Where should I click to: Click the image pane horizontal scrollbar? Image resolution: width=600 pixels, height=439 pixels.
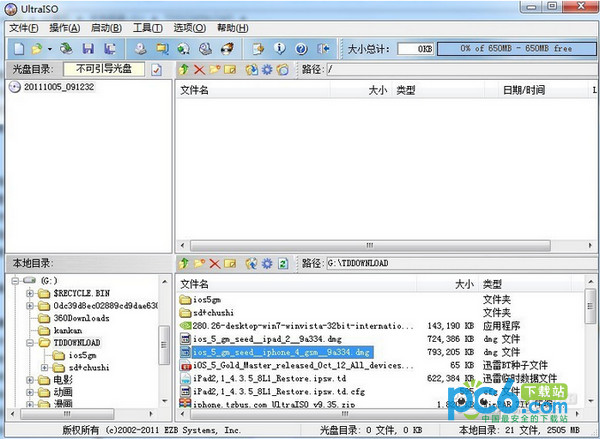(370, 245)
